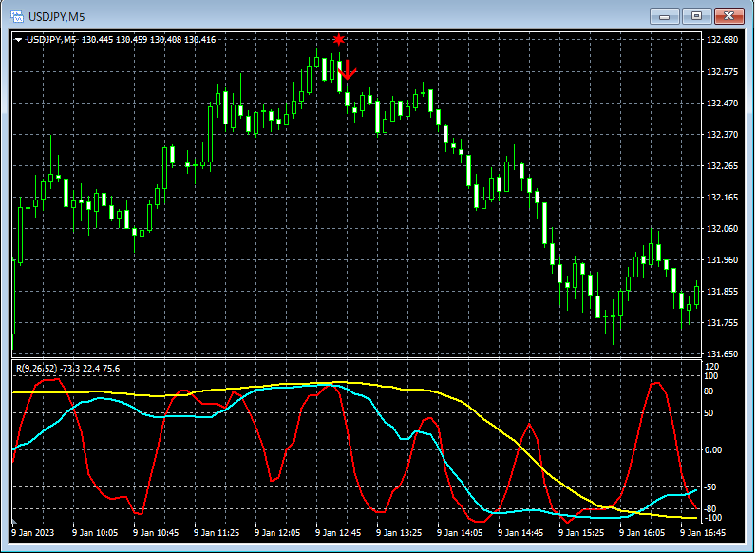The image size is (756, 553).
Task: Click price scale label 132.680
Action: tap(722, 40)
